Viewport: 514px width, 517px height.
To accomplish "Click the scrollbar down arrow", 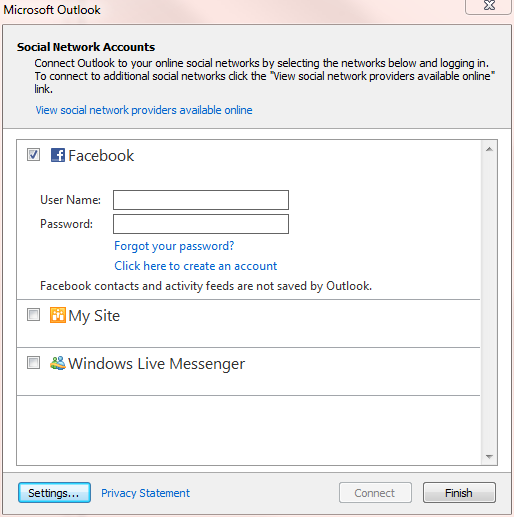I will tap(489, 456).
